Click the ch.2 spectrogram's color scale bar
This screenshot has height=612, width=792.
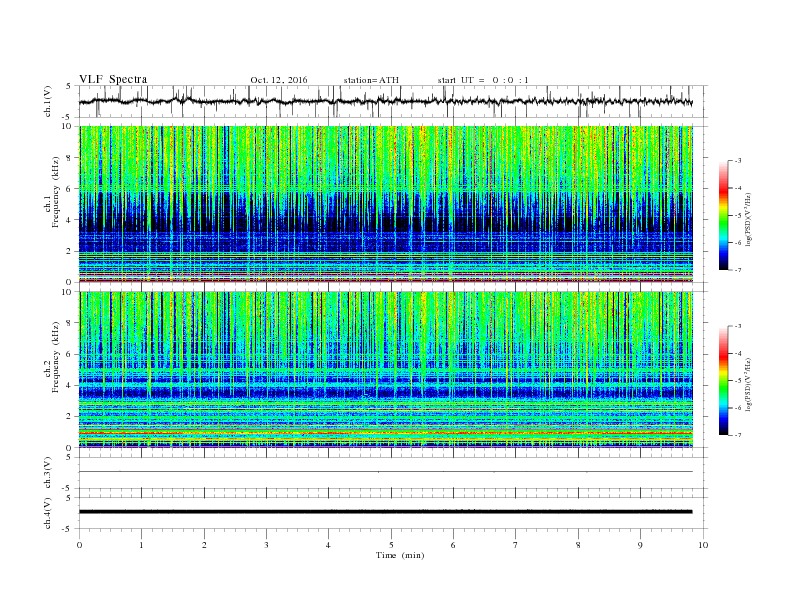[724, 380]
